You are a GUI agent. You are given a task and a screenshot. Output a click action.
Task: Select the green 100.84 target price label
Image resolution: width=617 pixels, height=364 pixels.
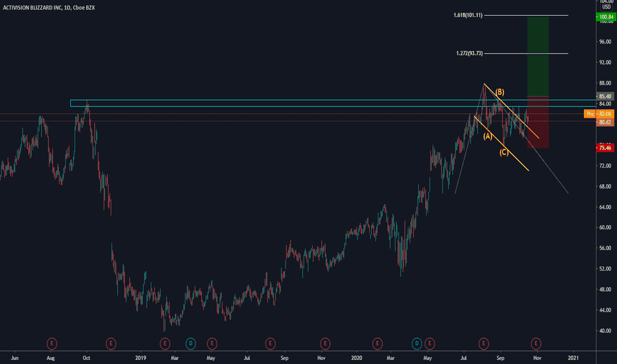605,17
